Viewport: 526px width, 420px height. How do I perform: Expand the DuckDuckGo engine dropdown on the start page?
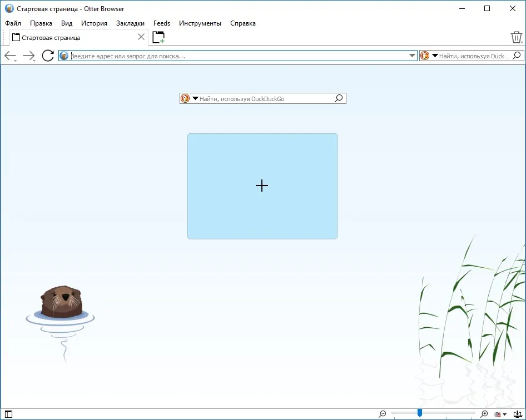coord(195,98)
